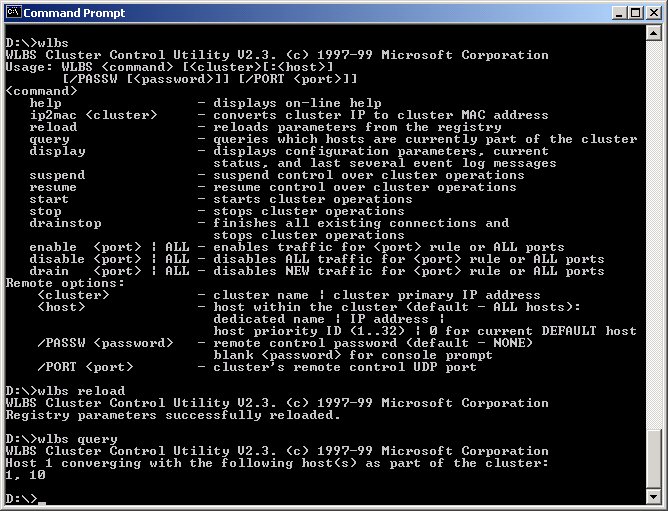Click 'Registry parameters successfully reloaded.' message
The width and height of the screenshot is (668, 511).
click(173, 415)
